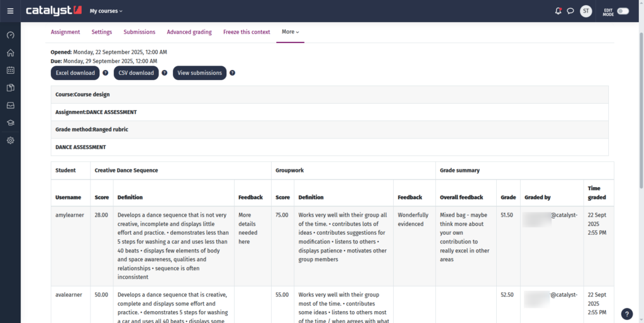Open the floating help question mark button
Viewport: 644px width, 323px height.
click(627, 314)
